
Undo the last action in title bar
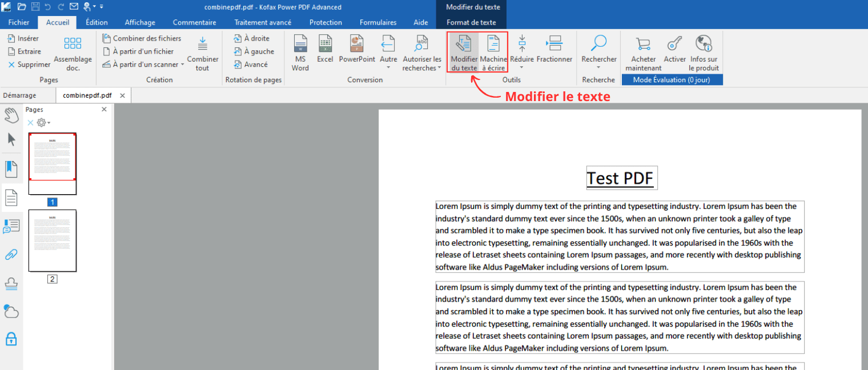(48, 7)
